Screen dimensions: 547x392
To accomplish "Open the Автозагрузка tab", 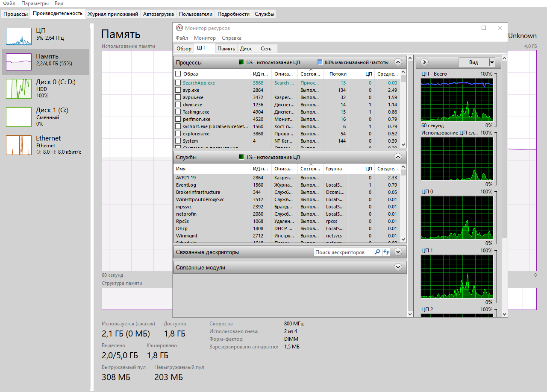I will tap(159, 14).
